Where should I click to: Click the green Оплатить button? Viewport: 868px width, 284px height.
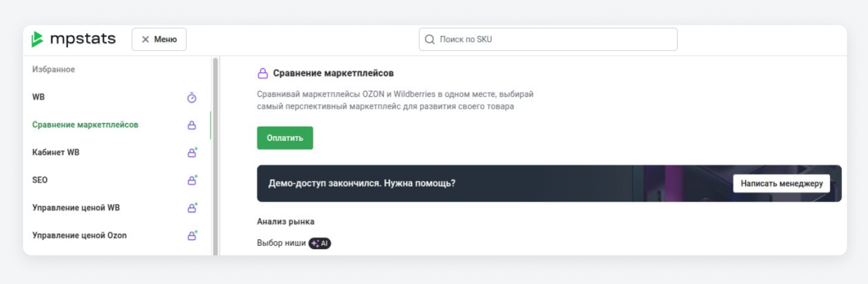coord(285,138)
